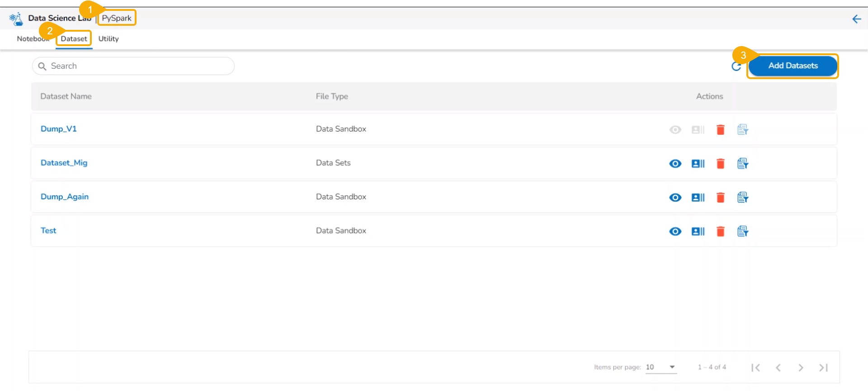This screenshot has width=868, height=391.
Task: Create experiment icon for Test row
Action: tap(743, 231)
